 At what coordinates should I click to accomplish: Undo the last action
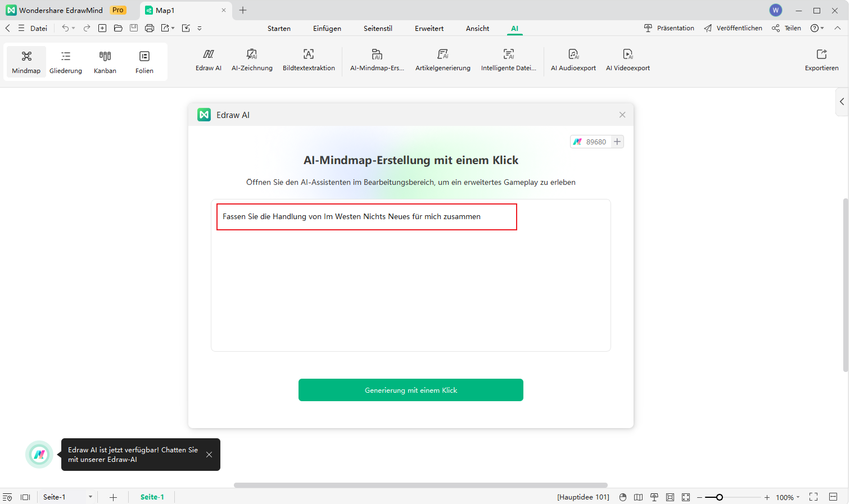tap(65, 28)
